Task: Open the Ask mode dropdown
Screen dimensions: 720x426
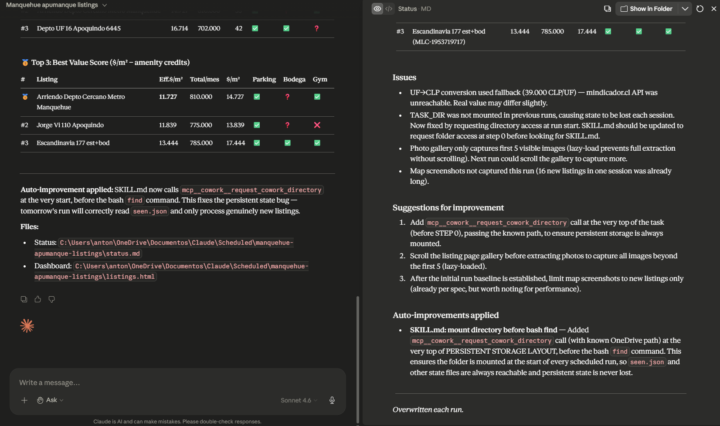Action: (x=50, y=400)
